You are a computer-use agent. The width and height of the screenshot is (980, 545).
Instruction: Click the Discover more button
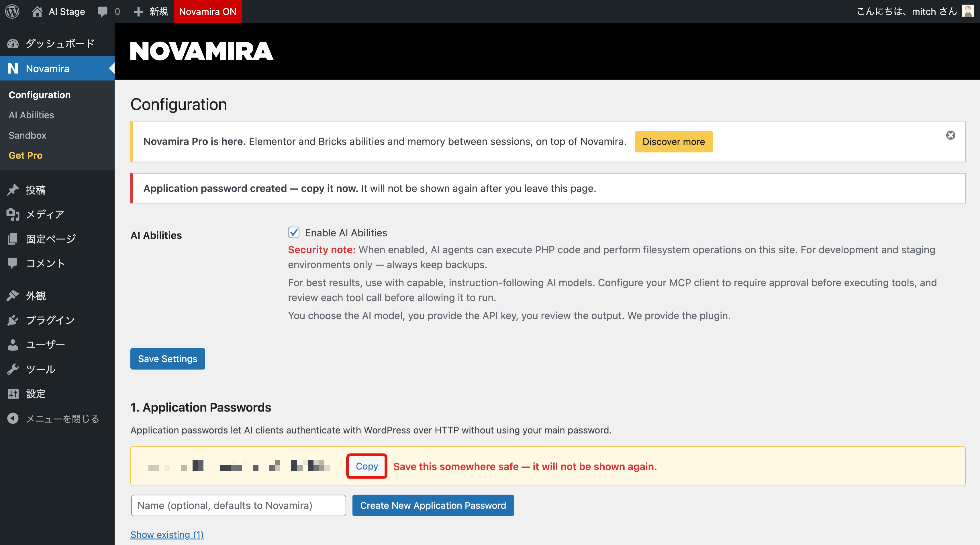click(x=673, y=142)
